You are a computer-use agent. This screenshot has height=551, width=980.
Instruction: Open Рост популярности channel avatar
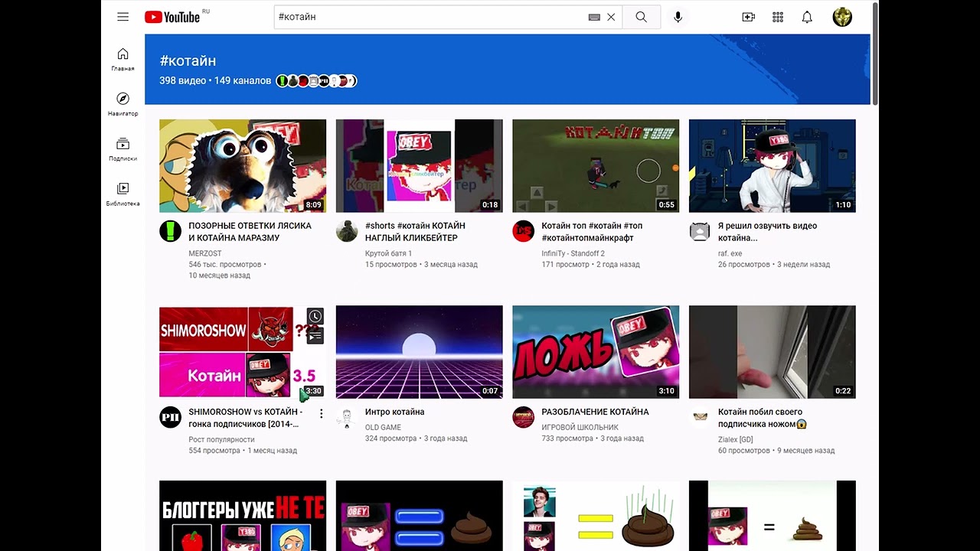[x=170, y=417]
